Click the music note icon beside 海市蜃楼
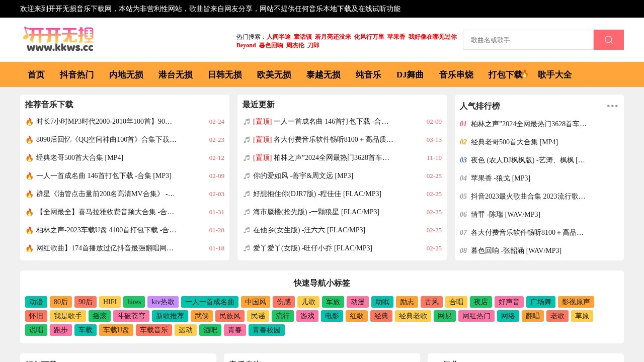Image resolution: width=644 pixels, height=362 pixels. [246, 212]
